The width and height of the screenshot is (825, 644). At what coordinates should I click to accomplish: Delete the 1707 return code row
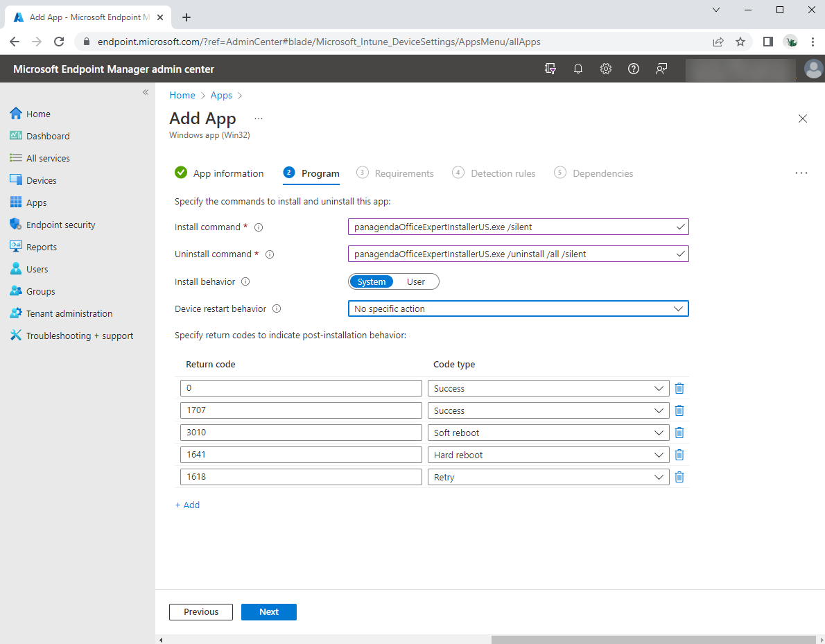coord(679,410)
